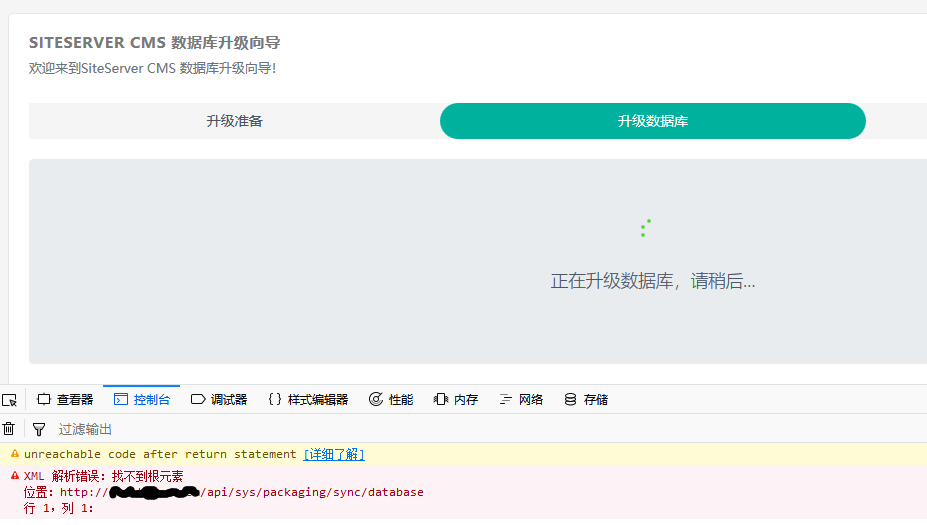Screen dimensions: 927x525
Task: Open the 详细了解 learn more link
Action: click(x=334, y=454)
